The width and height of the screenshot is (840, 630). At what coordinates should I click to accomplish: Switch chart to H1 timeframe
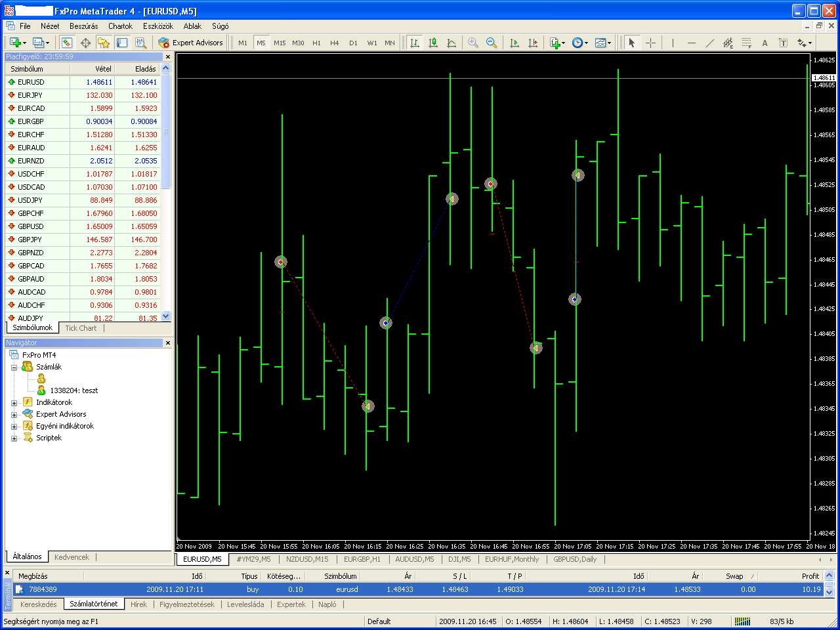[x=316, y=43]
